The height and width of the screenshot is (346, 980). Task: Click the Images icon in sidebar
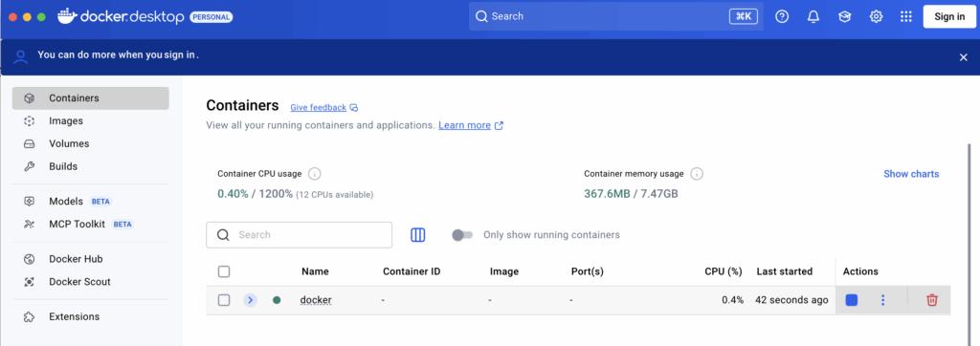point(29,121)
